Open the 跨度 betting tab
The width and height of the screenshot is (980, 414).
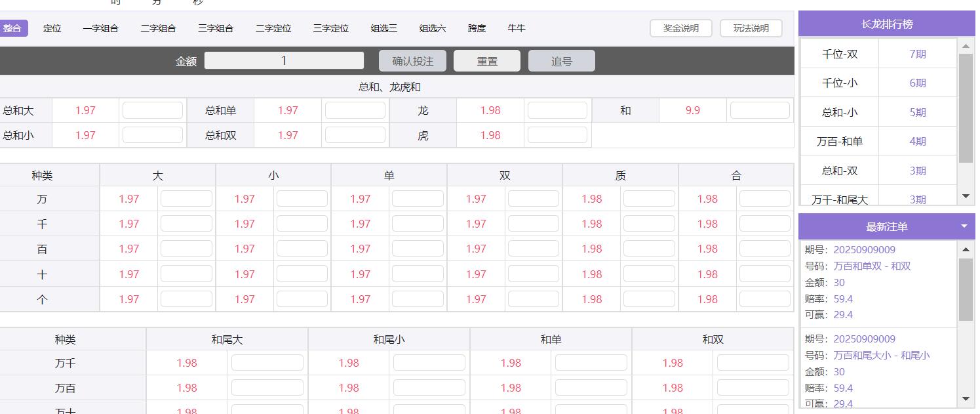point(477,28)
